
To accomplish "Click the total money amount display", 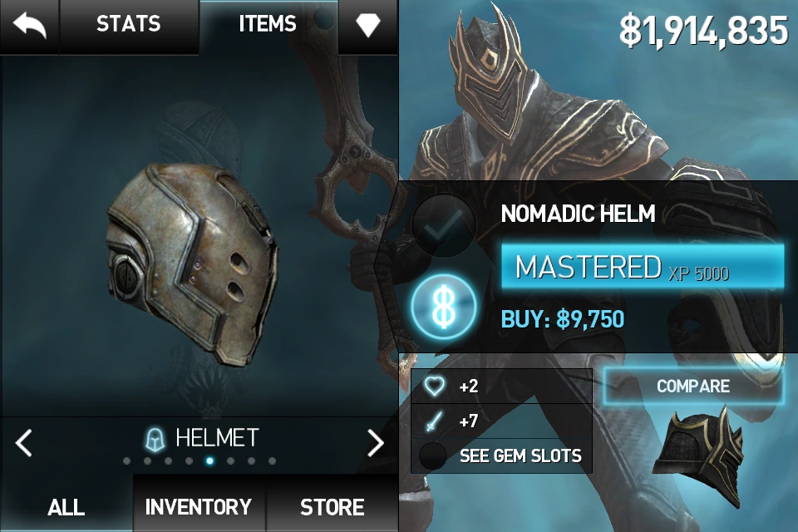I will [x=704, y=31].
